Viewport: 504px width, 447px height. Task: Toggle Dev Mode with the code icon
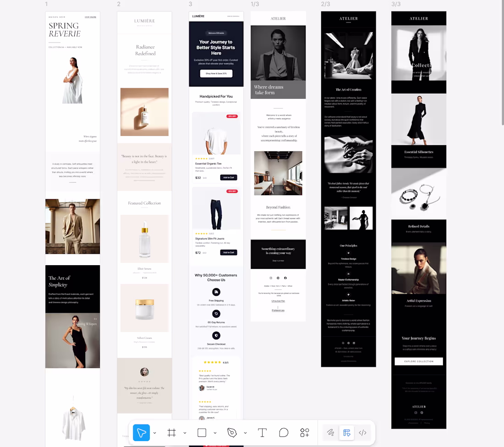pos(363,432)
